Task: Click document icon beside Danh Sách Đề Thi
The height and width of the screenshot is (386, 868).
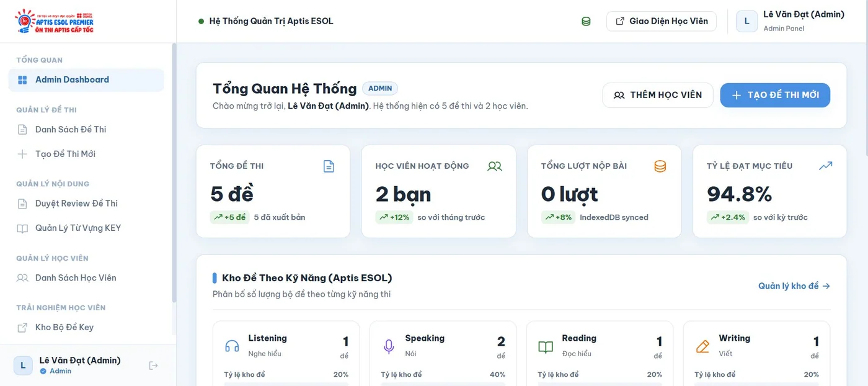Action: point(22,130)
